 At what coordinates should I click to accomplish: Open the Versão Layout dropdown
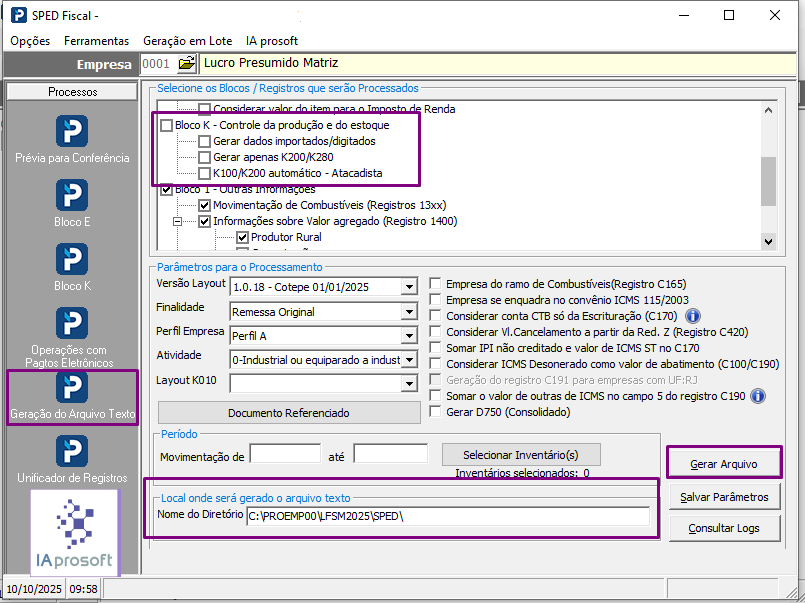407,287
